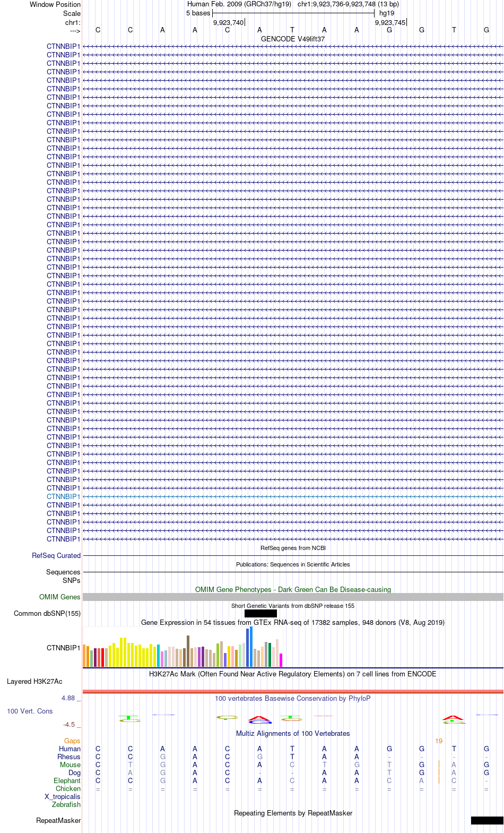Open the GENCODE V49lift37 track title
The height and width of the screenshot is (833, 504).
(x=293, y=39)
